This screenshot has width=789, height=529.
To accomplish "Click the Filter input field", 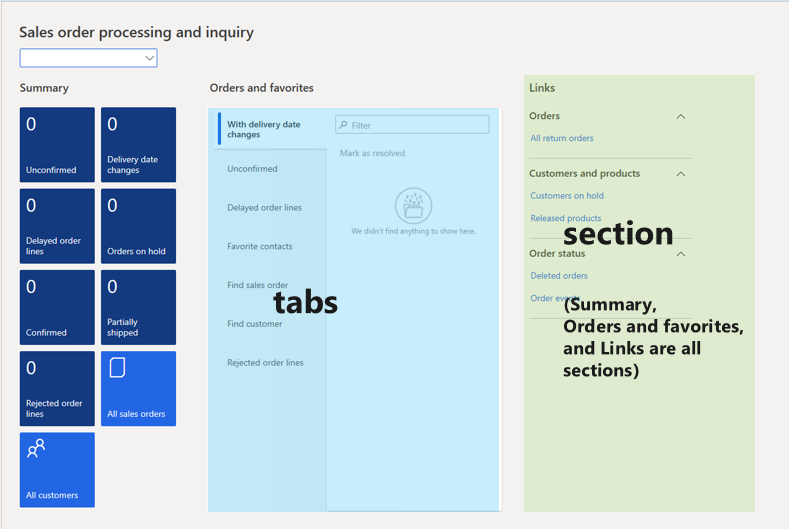I will pos(412,125).
